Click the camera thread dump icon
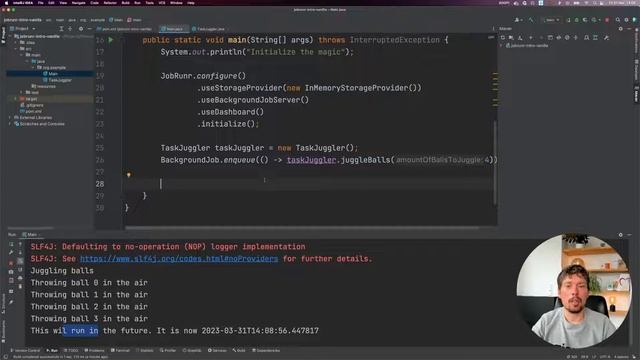Image resolution: width=640 pixels, height=360 pixels. [11, 271]
